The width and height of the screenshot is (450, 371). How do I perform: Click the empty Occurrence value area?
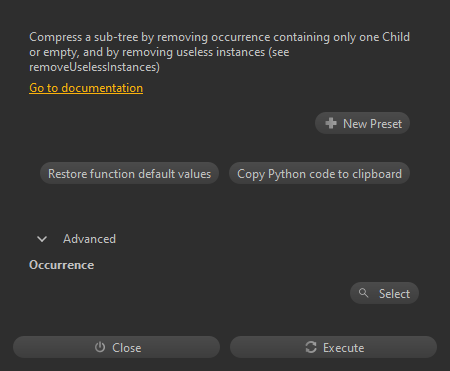(188, 293)
